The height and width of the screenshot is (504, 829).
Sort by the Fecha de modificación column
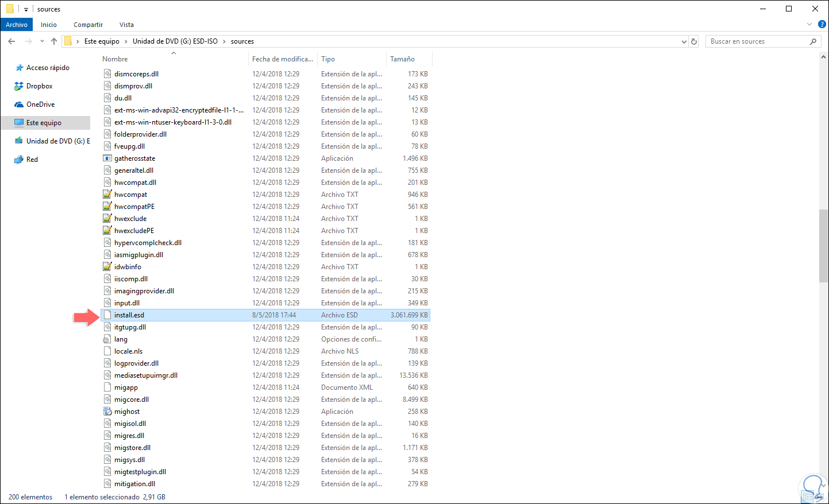[x=283, y=59]
